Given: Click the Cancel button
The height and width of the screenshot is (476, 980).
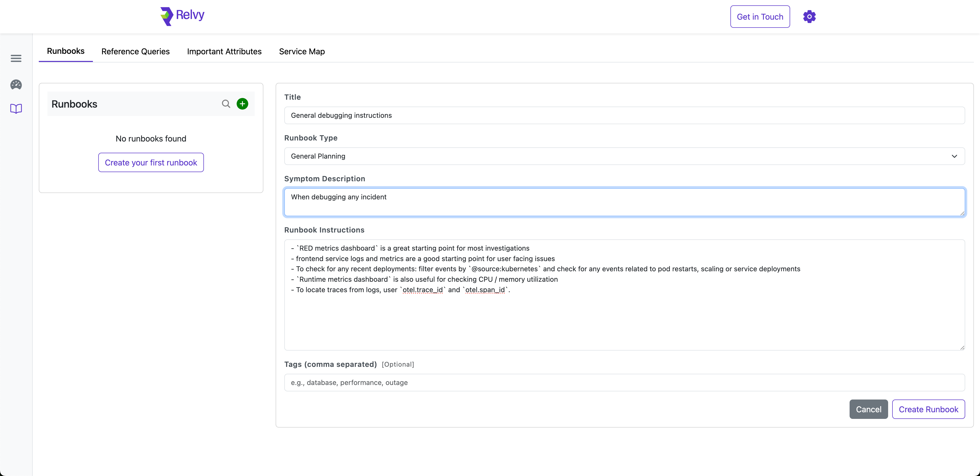Looking at the screenshot, I should tap(868, 409).
